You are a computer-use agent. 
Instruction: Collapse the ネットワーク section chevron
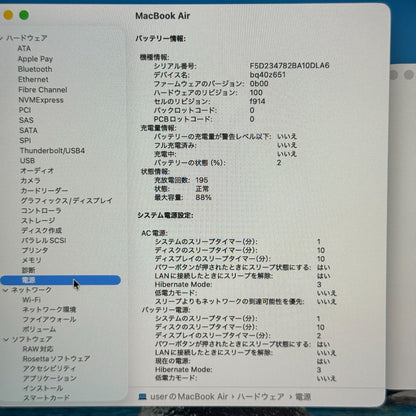click(6, 290)
